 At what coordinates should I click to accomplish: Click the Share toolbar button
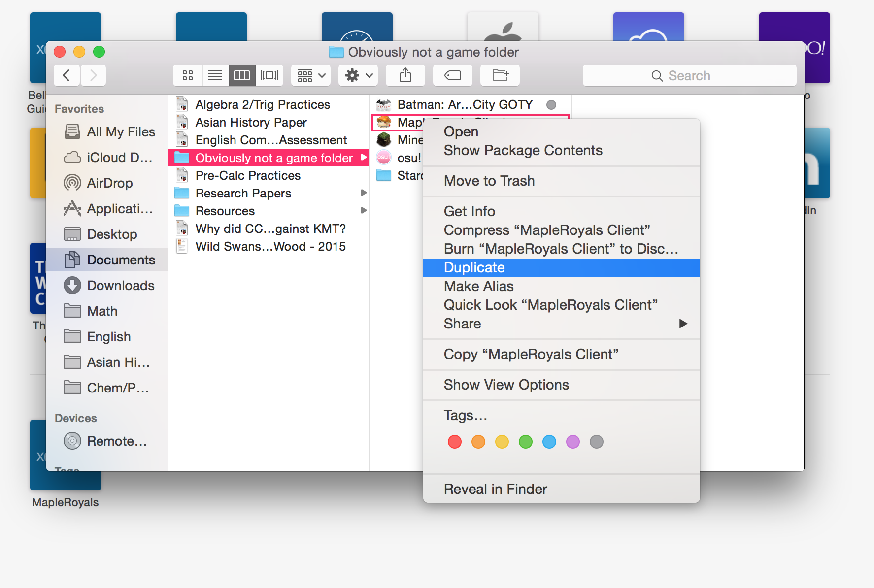tap(405, 75)
